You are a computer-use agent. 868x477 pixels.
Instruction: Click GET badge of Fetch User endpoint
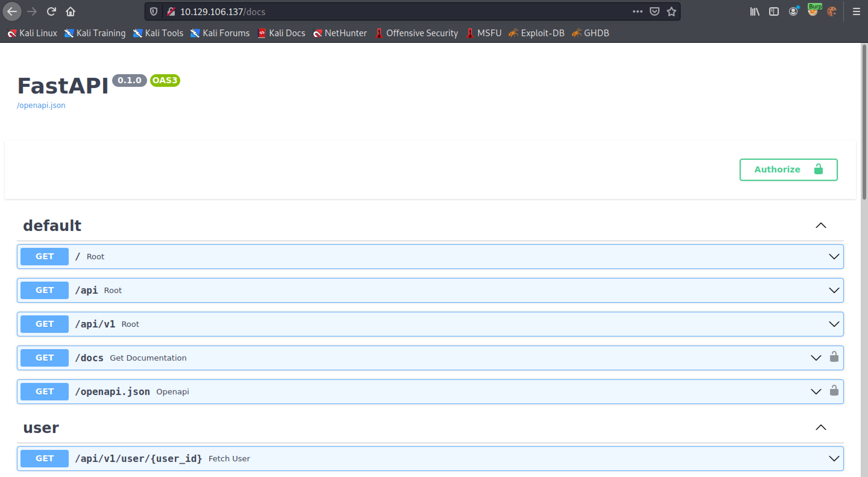pos(45,459)
